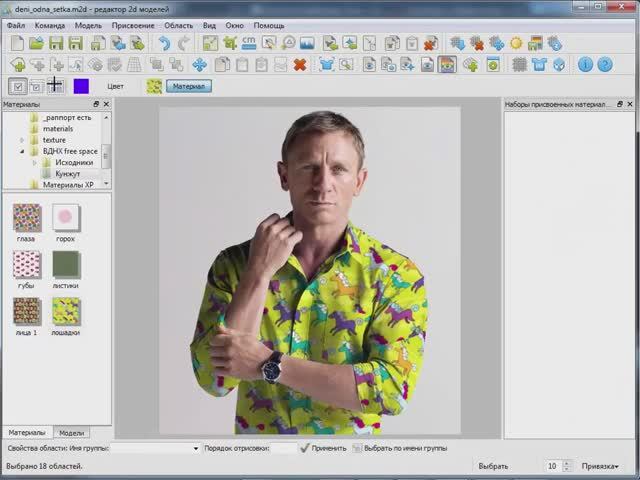Collapse the 'ВДНХ free space' folder
This screenshot has height=480, width=640.
(22, 151)
